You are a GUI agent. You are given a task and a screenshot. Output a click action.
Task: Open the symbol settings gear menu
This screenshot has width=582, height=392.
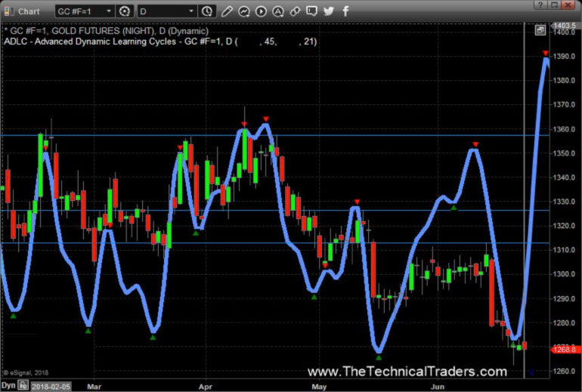coord(125,11)
